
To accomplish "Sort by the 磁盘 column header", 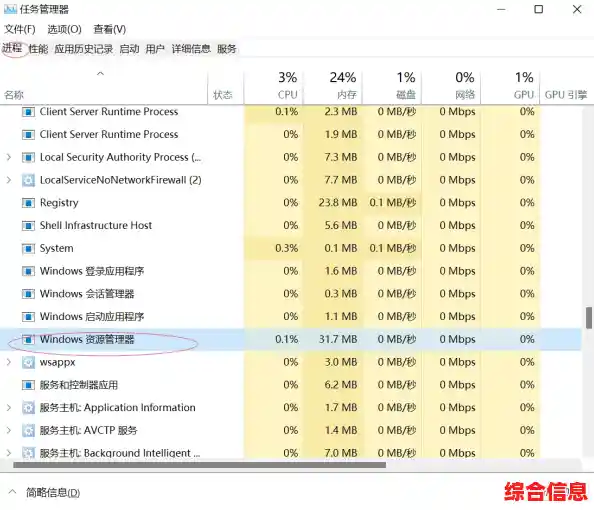I will 392,87.
